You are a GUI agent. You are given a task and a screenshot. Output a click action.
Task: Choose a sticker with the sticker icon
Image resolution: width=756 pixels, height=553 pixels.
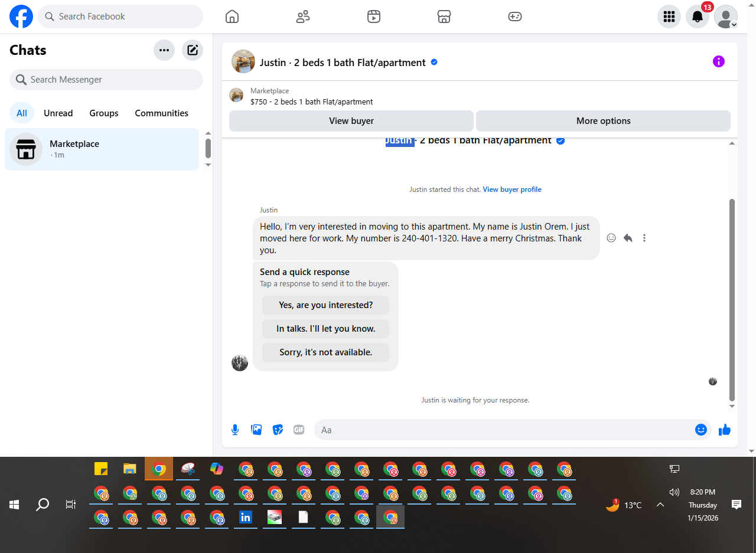278,430
